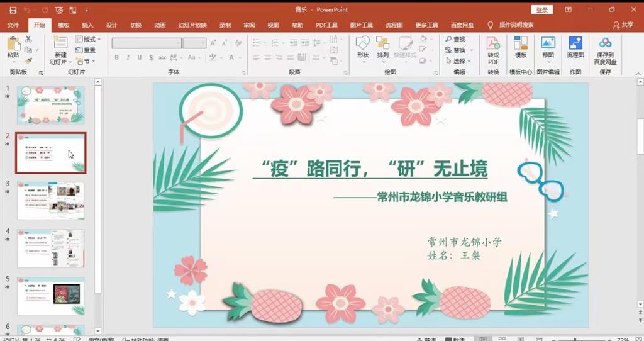
Task: Align paragraph text to the left
Action: coord(257,57)
